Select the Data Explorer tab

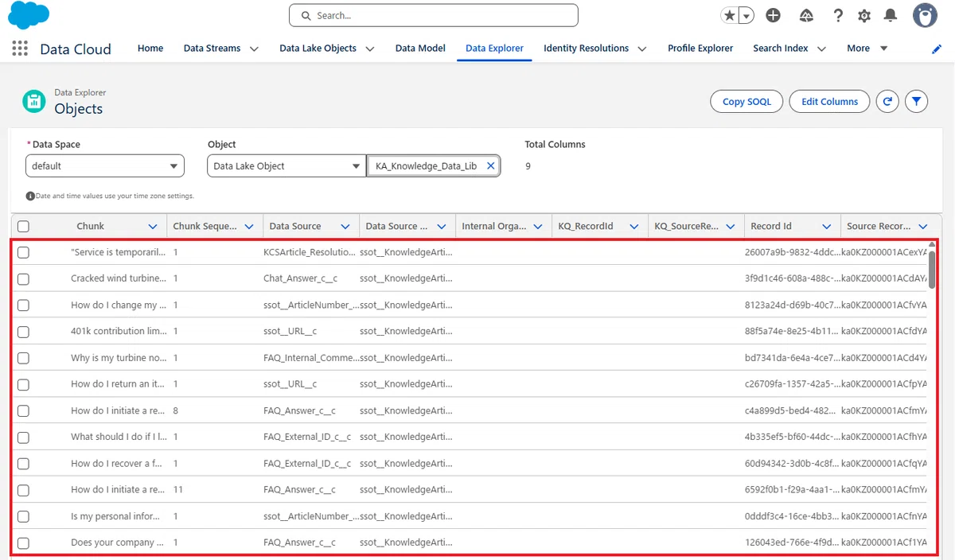click(x=494, y=48)
